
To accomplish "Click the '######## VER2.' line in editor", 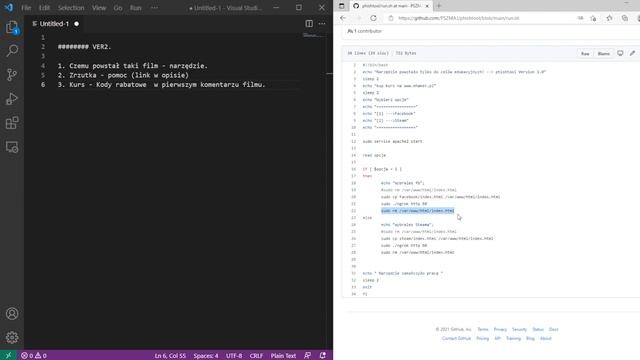I will coord(84,47).
